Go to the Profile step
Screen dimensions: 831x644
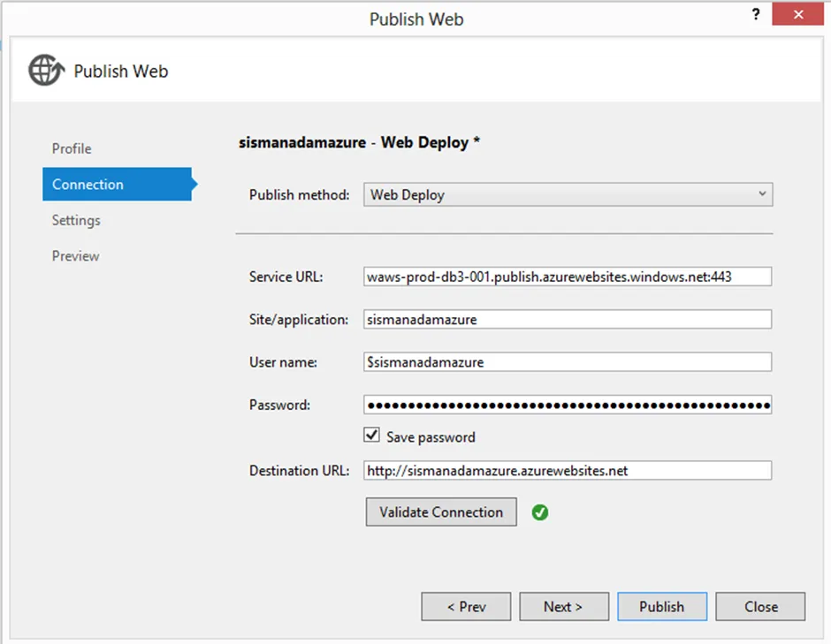72,148
